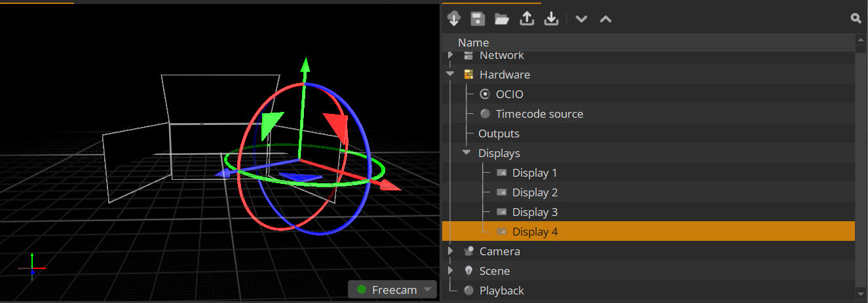This screenshot has width=868, height=303.
Task: Click the scrollbar down arrow in tree panel
Action: [861, 292]
